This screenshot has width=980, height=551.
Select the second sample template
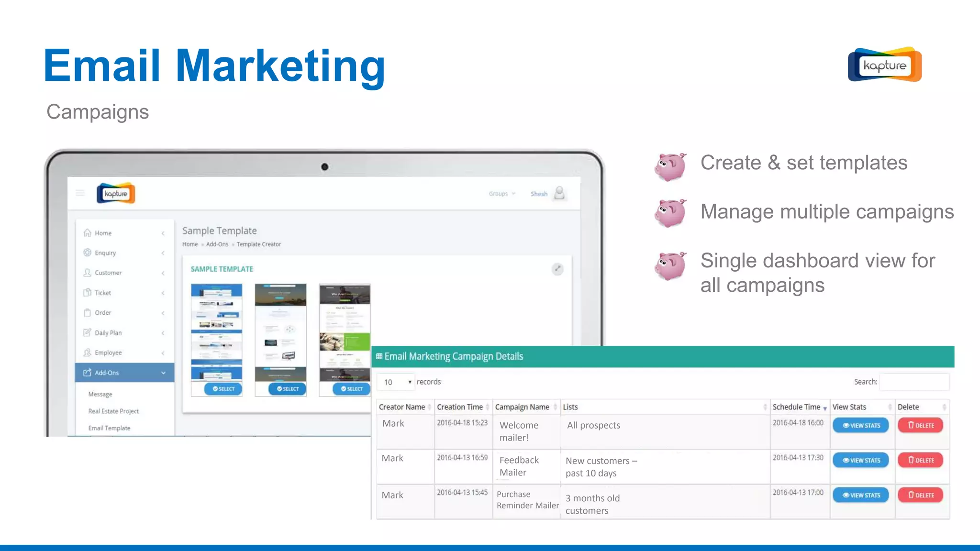(288, 389)
